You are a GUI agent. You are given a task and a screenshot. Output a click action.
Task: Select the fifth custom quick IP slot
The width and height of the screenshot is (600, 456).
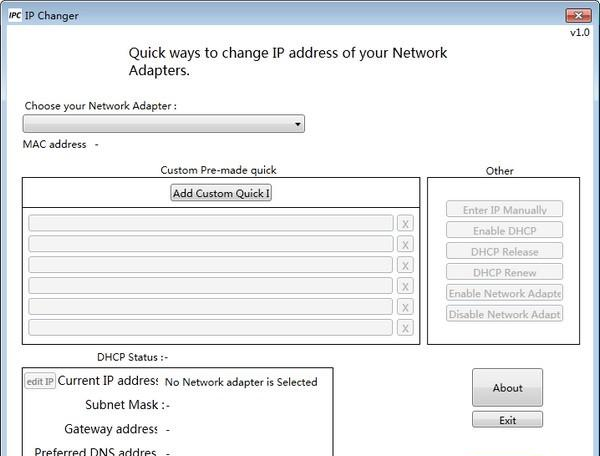click(210, 306)
